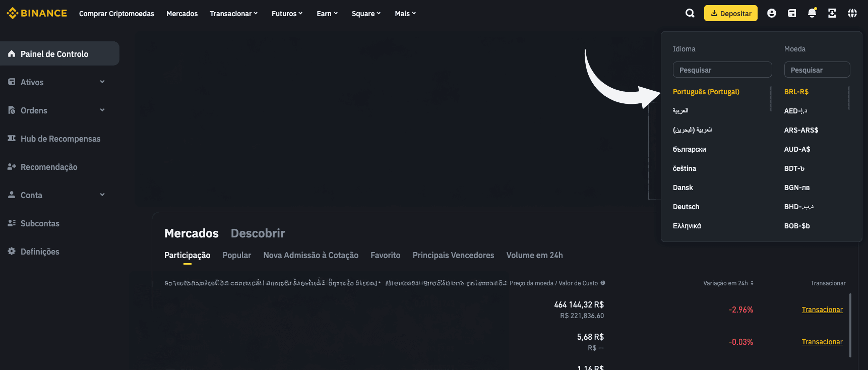Open the wallet icon in header
The image size is (868, 370).
(x=792, y=13)
